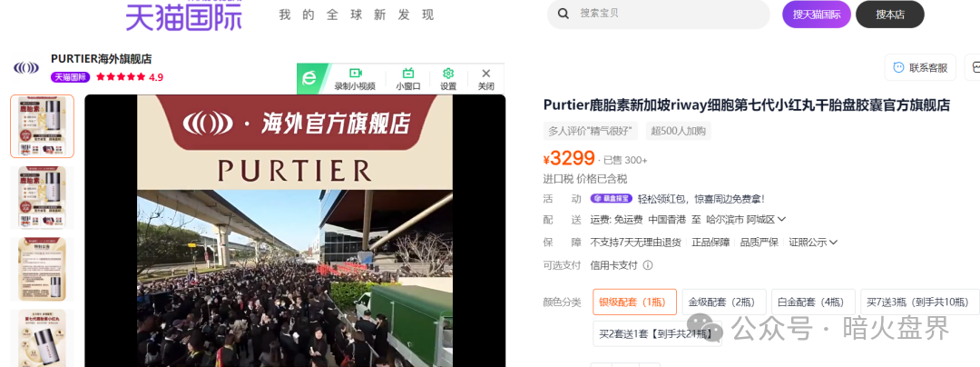Expand the 证照公示 disclosure arrow
The image size is (980, 367).
click(x=833, y=243)
